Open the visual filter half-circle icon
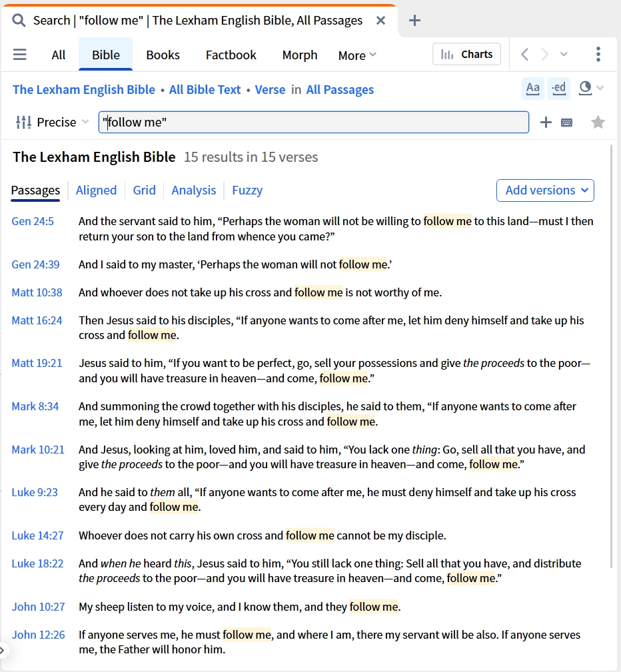 (585, 88)
